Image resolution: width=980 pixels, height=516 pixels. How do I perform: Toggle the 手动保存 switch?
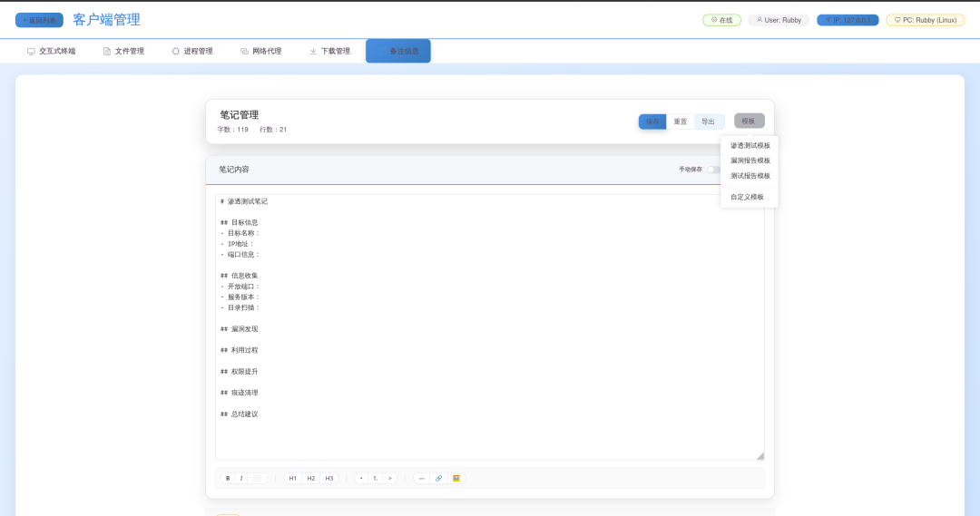[x=713, y=170]
